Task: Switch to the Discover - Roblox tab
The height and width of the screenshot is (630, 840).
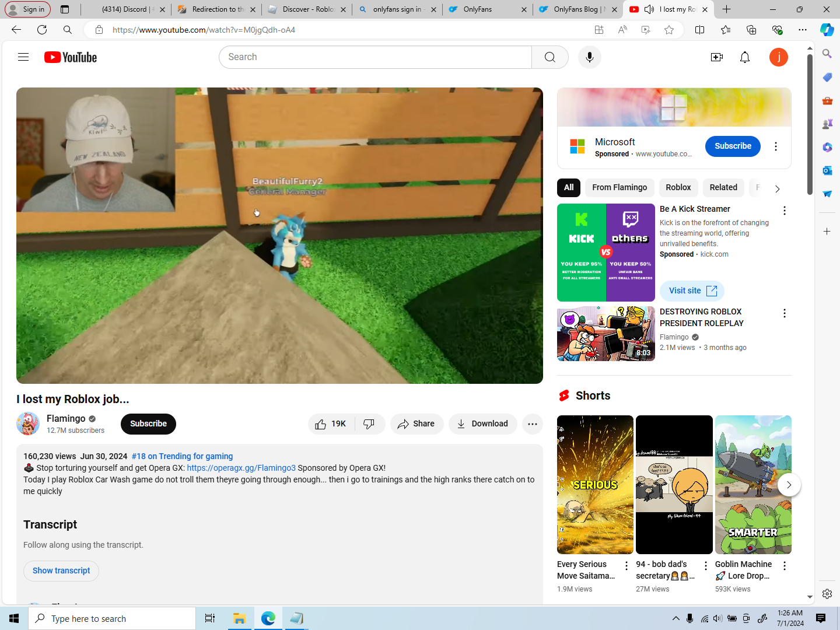Action: point(306,9)
